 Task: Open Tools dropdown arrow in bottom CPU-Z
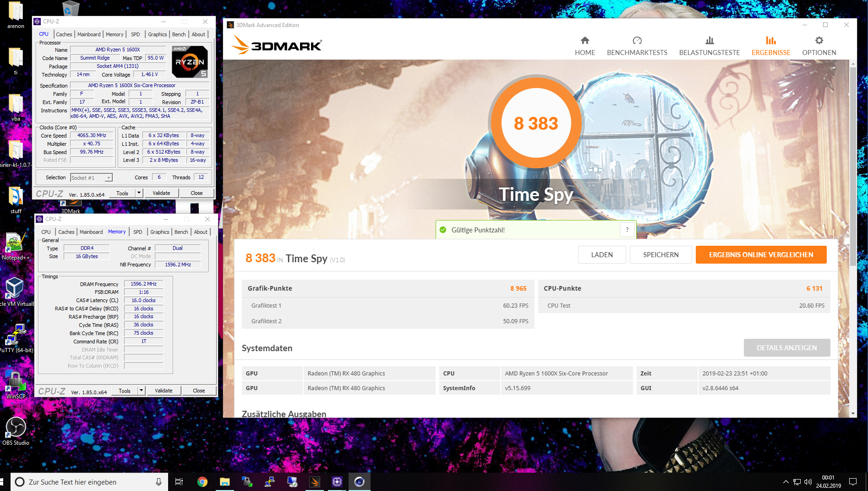coord(141,391)
